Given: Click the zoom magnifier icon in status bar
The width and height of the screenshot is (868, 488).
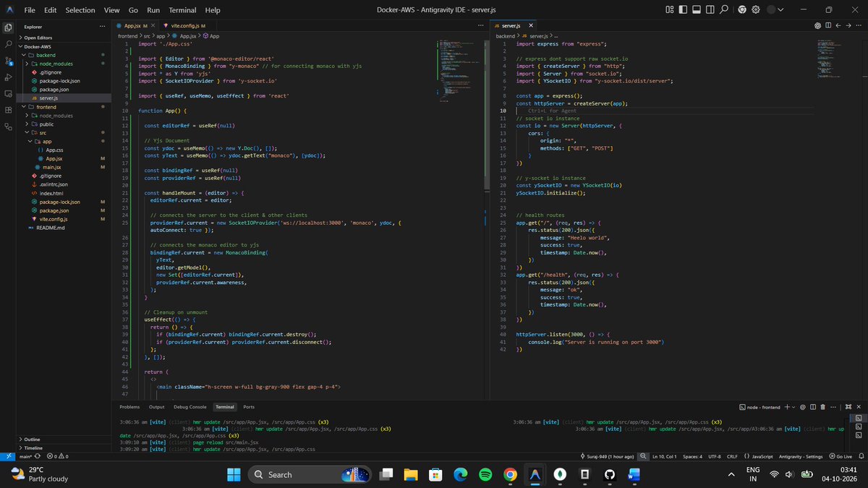Looking at the screenshot, I should pos(643,456).
